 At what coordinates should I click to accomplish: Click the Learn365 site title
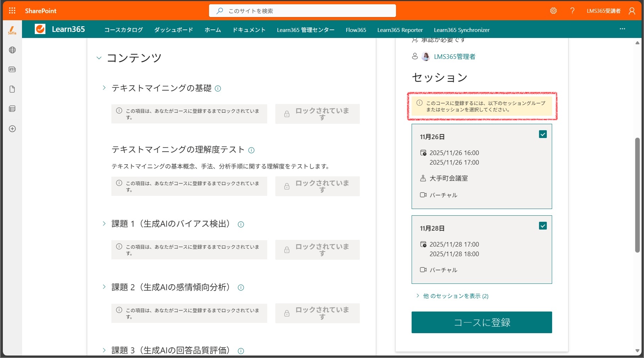(x=68, y=29)
